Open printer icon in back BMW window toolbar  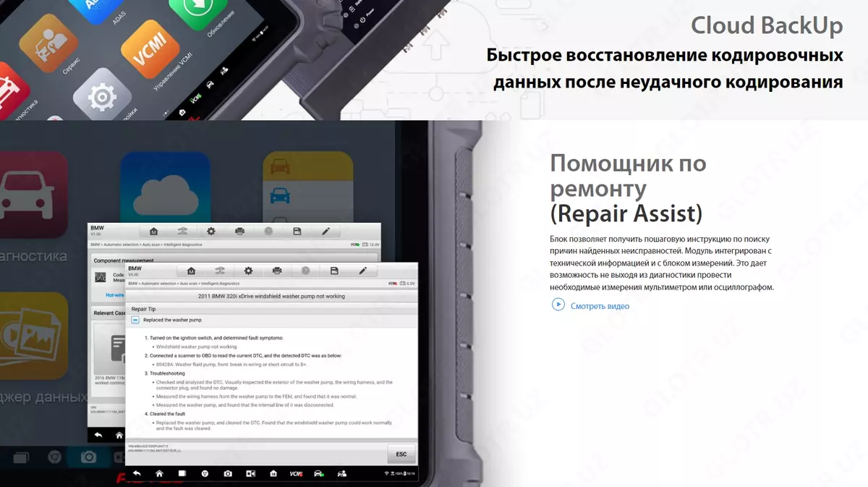239,232
